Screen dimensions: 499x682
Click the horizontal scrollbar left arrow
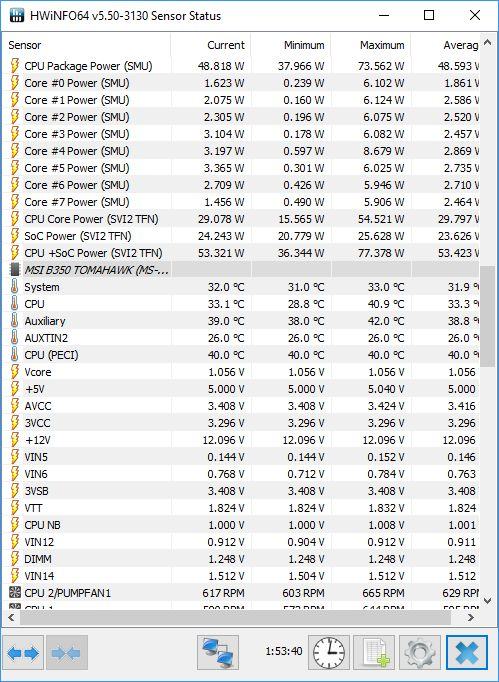click(x=11, y=617)
